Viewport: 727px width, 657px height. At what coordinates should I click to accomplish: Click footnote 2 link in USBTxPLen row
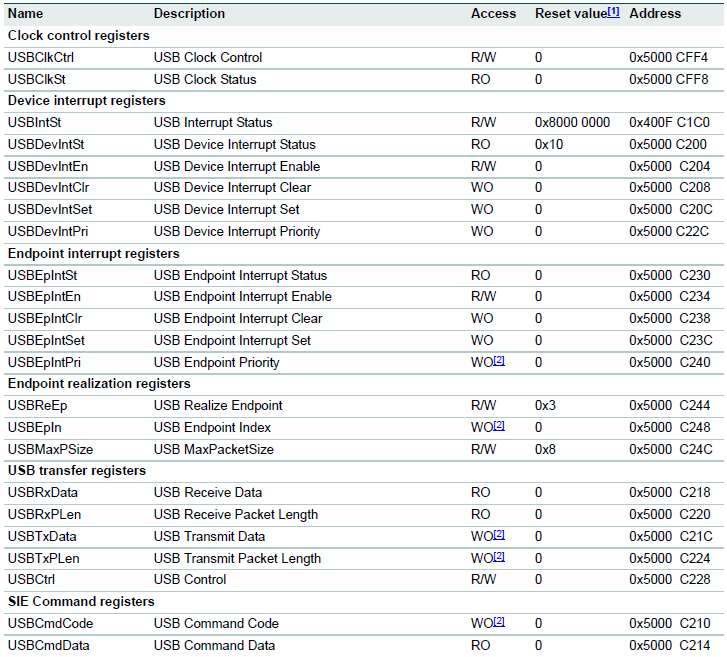[x=499, y=557]
